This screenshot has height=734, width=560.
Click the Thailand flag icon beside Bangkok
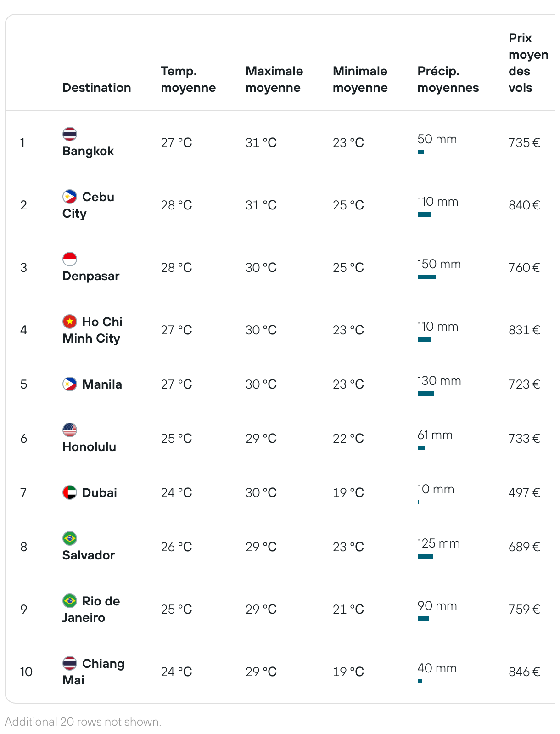70,134
